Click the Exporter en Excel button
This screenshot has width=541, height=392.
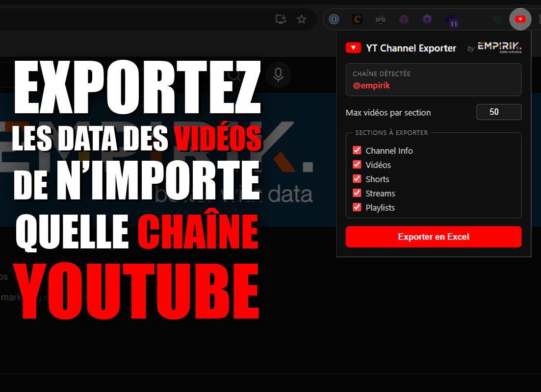[433, 237]
